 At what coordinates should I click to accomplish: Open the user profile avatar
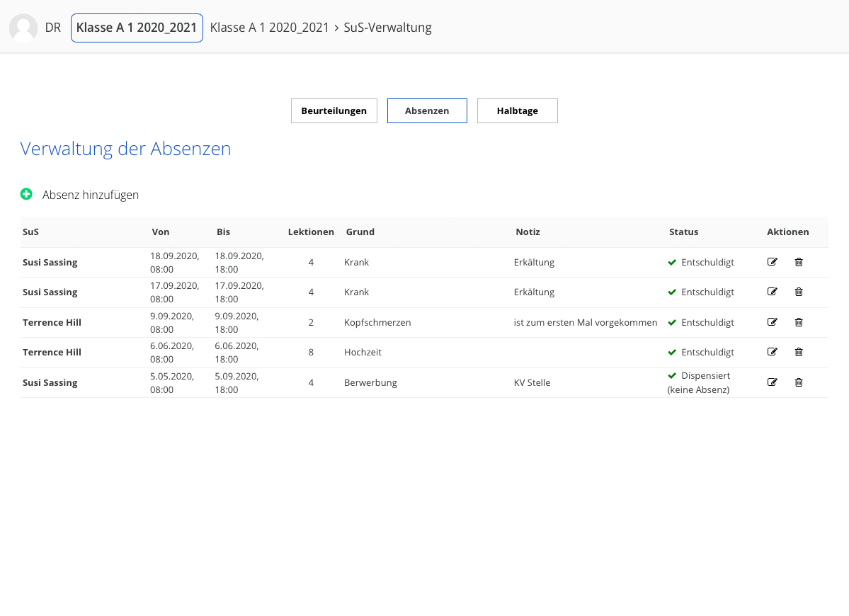23,28
